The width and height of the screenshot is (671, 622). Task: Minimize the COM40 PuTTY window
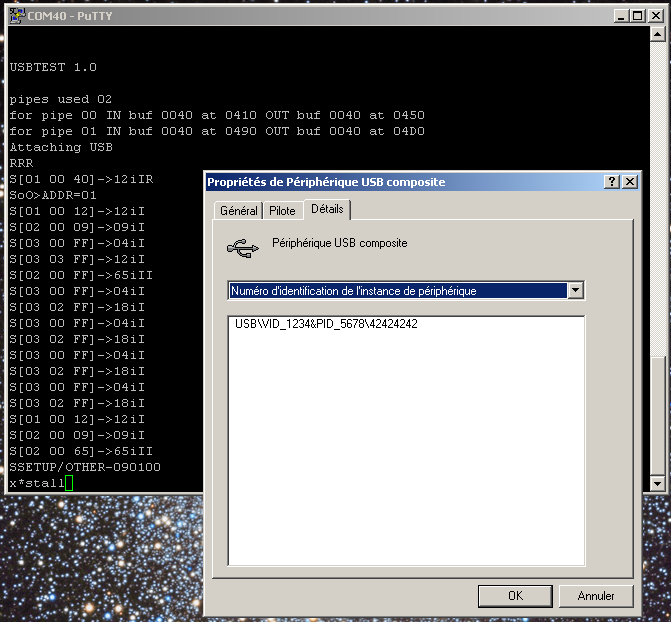[623, 15]
